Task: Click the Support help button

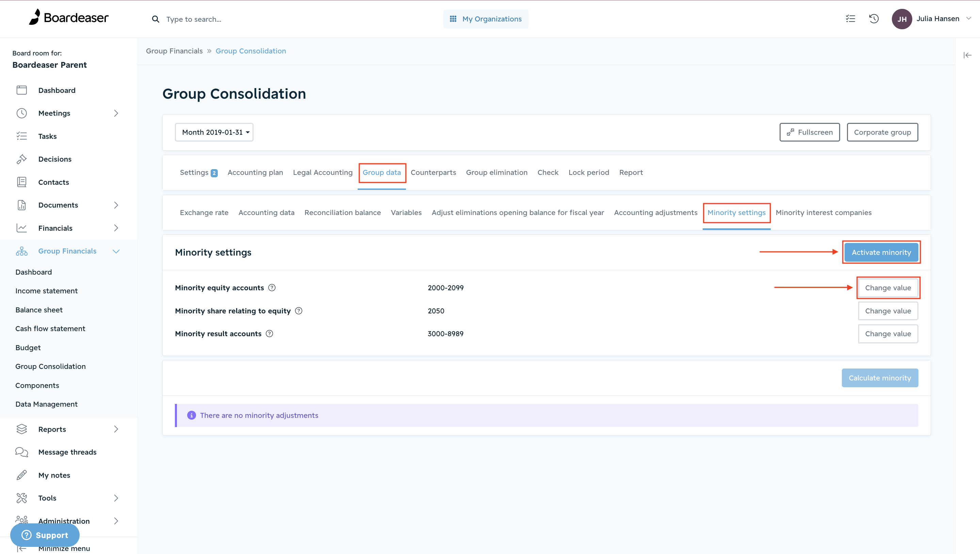Action: (45, 535)
